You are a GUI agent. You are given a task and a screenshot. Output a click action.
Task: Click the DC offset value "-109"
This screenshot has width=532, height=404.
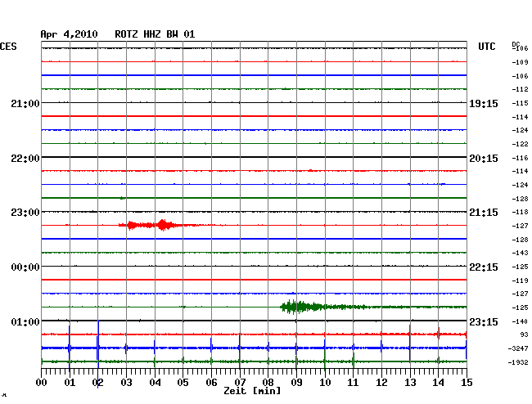coord(520,62)
